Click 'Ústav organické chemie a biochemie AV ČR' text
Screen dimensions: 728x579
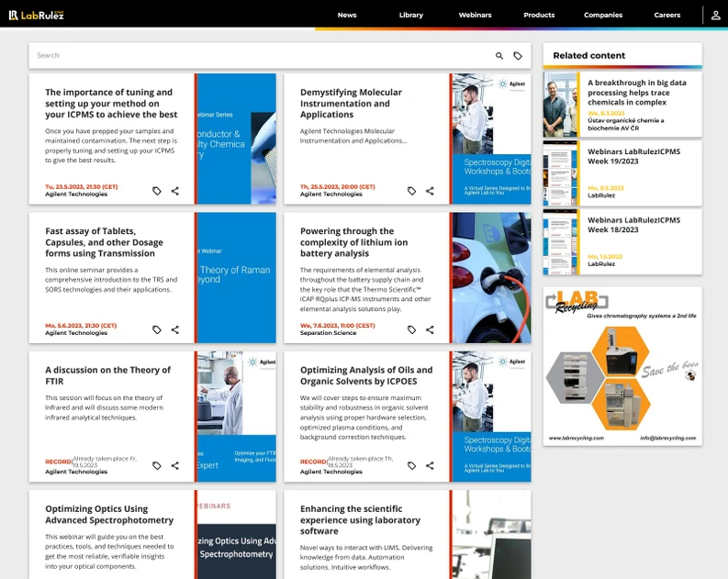click(626, 124)
